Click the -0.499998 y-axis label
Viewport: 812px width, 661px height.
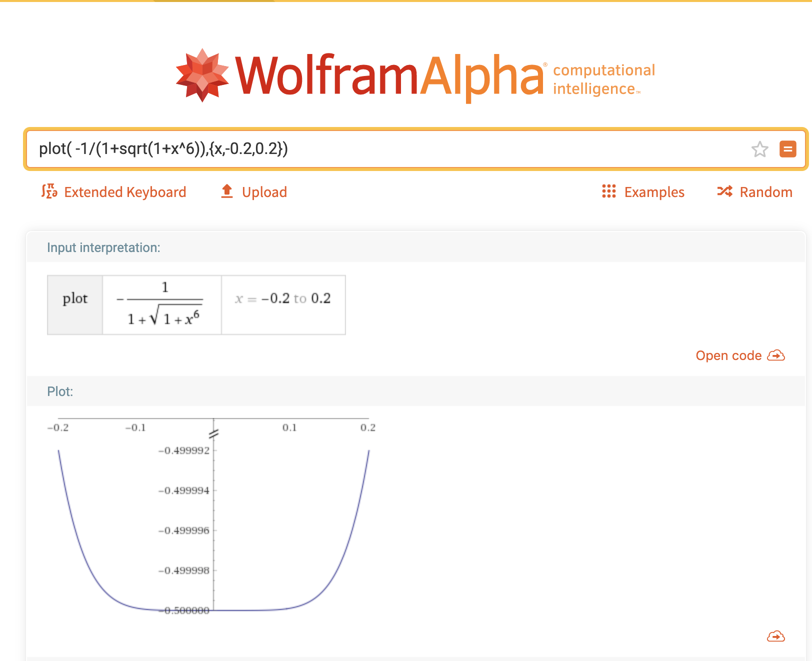(184, 570)
